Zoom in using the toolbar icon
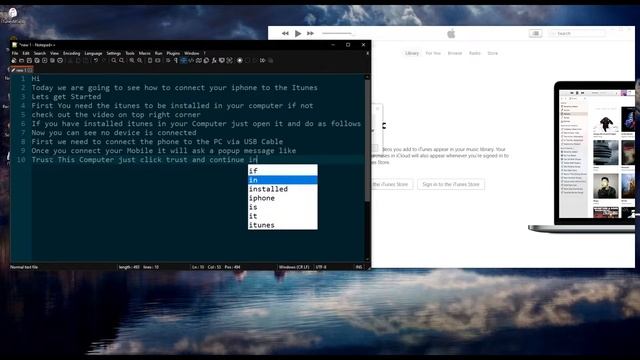Image resolution: width=640 pixels, height=360 pixels. click(x=131, y=60)
